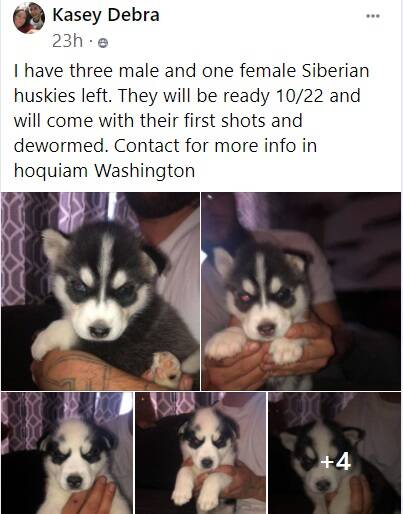Open Kasey Debra's profile picture avatar
This screenshot has height=514, width=403.
click(x=29, y=18)
